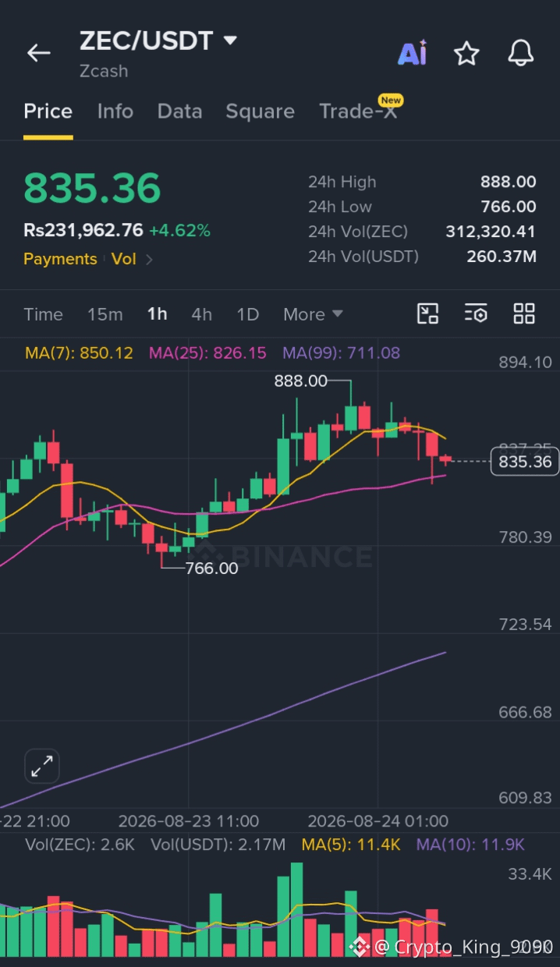Screen dimensions: 560x967
Task: Tap the Vol(USDT): 2.17M label
Action: click(x=218, y=845)
